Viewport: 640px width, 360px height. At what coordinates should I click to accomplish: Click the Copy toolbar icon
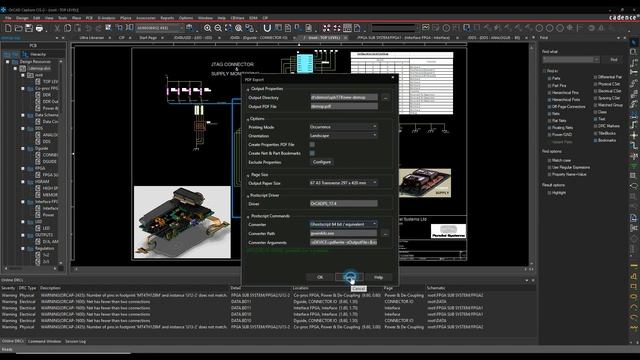[67, 28]
